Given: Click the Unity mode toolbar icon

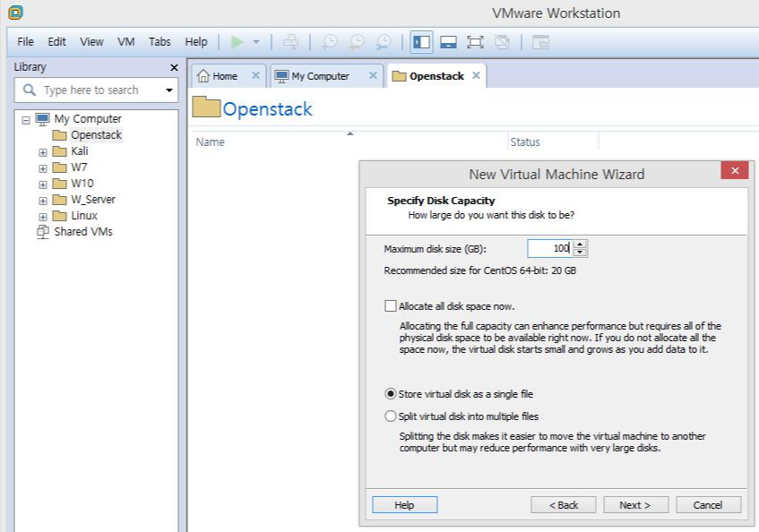Looking at the screenshot, I should (x=502, y=42).
